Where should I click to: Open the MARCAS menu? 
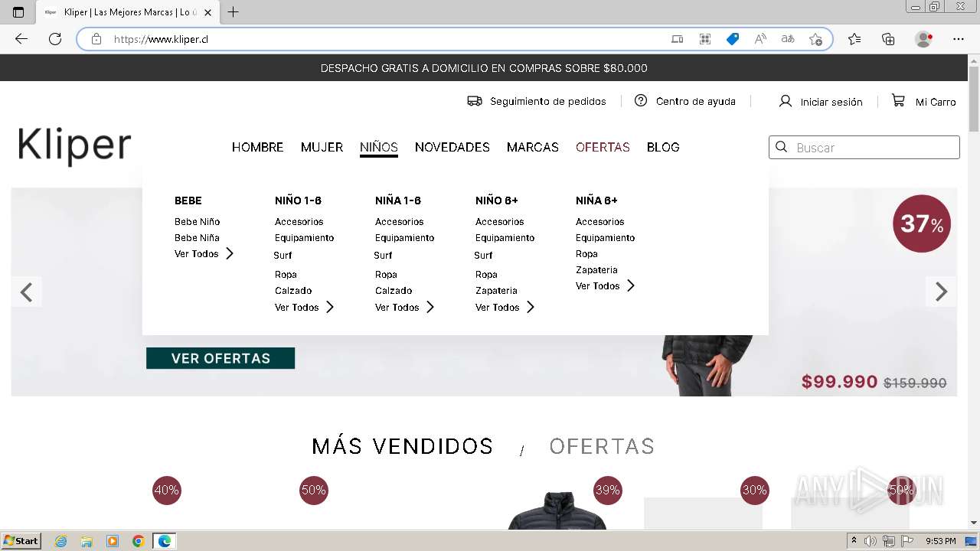click(533, 147)
